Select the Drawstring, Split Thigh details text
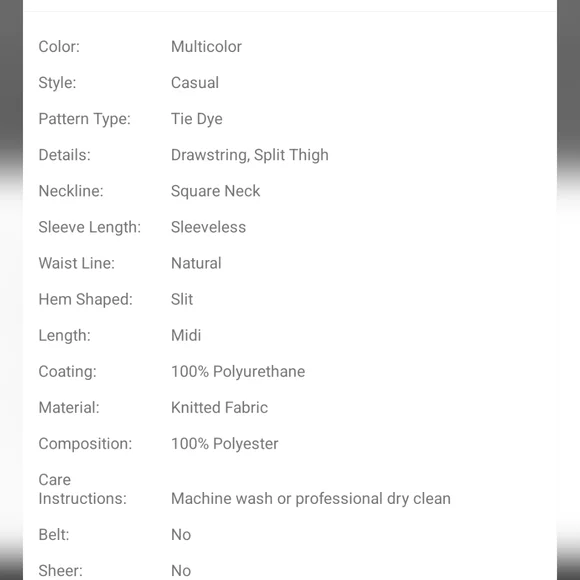Viewport: 580px width, 580px height. point(250,155)
